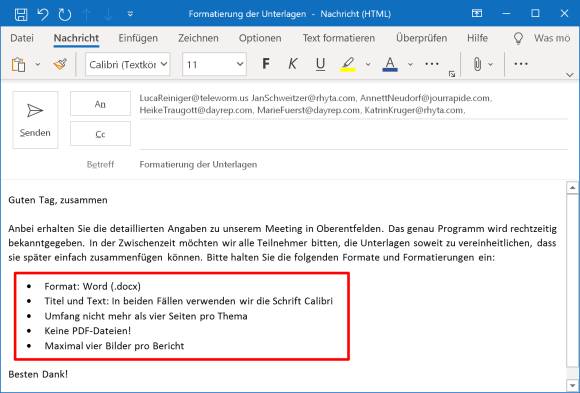Click the lightbulb Tell Me icon
Image resolution: width=580 pixels, height=393 pixels.
pyautogui.click(x=518, y=38)
